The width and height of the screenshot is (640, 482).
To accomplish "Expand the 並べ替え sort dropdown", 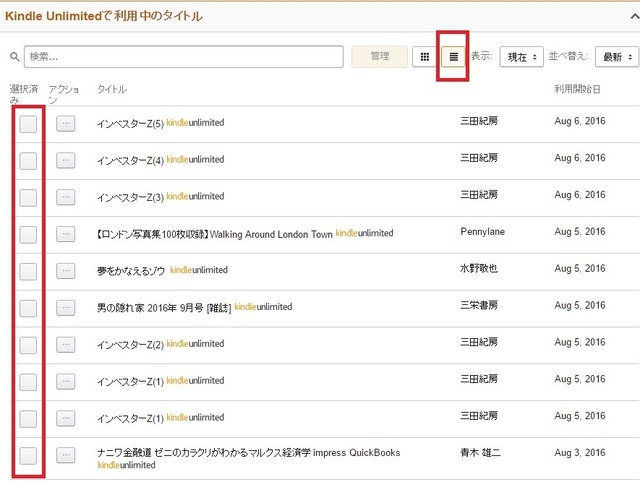I will click(616, 57).
